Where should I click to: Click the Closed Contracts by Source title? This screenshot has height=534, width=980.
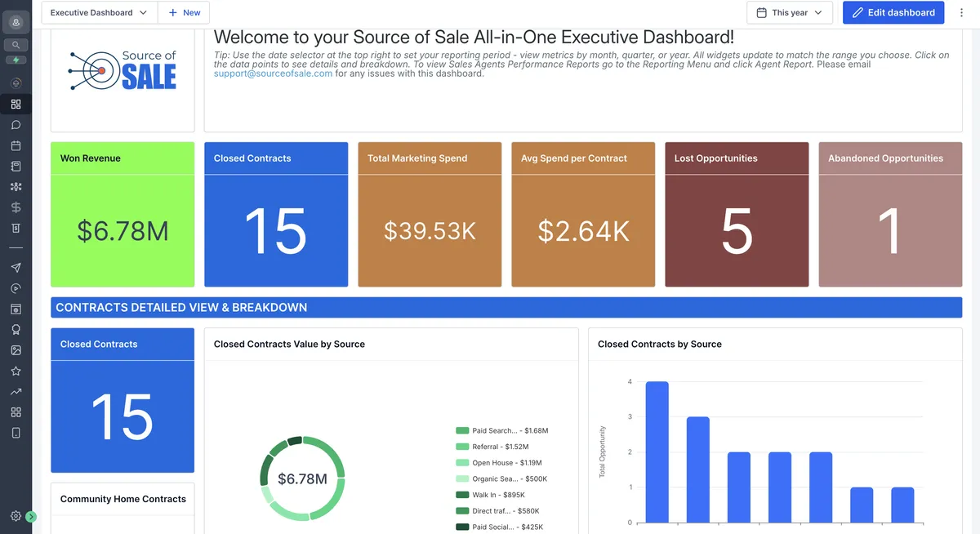(x=660, y=344)
